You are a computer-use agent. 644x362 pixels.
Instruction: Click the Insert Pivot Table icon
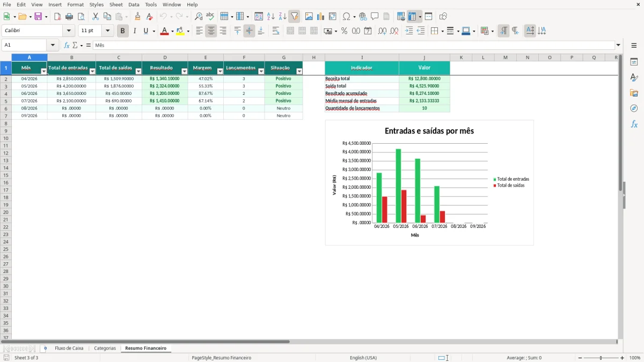(x=333, y=17)
